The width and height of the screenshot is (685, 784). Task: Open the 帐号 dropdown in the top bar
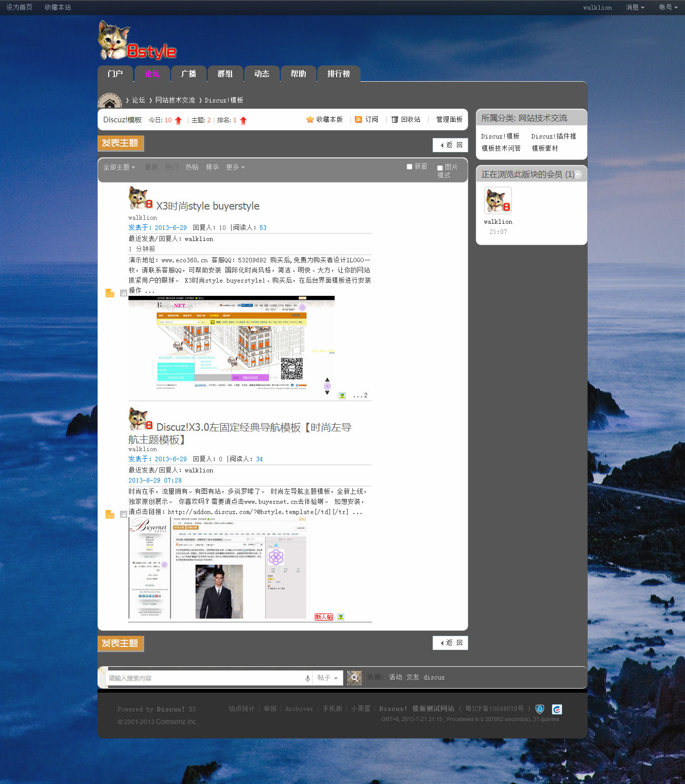(668, 8)
